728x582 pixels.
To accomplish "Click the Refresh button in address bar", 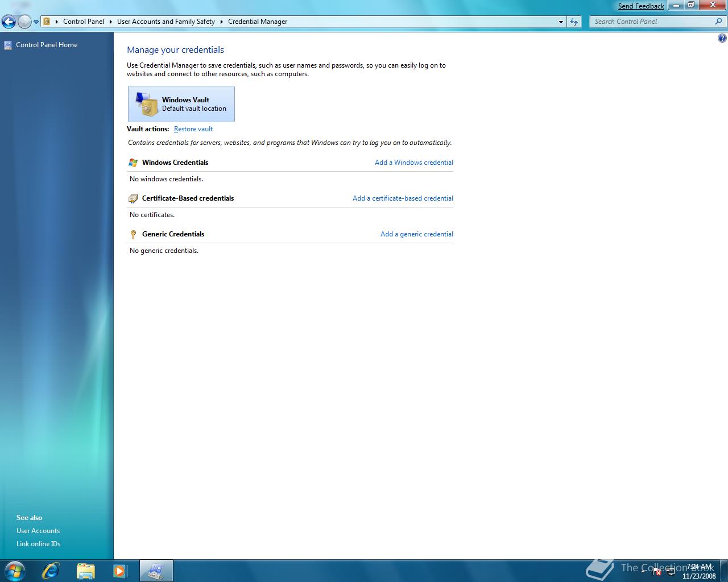I will [574, 22].
